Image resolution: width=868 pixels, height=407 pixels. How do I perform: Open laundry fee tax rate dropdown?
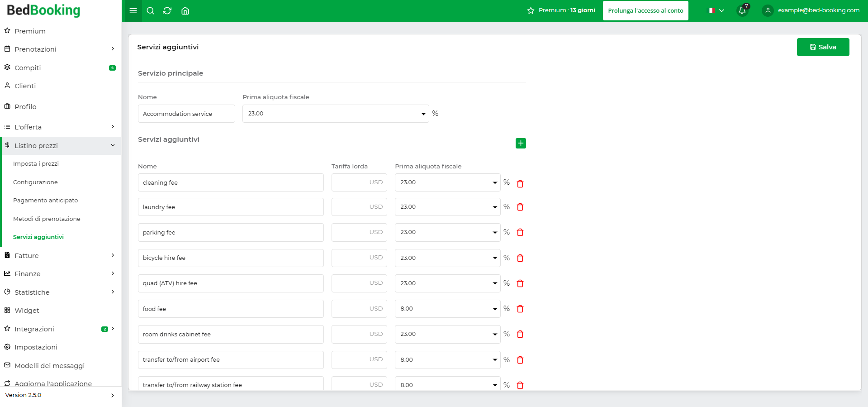tap(447, 207)
